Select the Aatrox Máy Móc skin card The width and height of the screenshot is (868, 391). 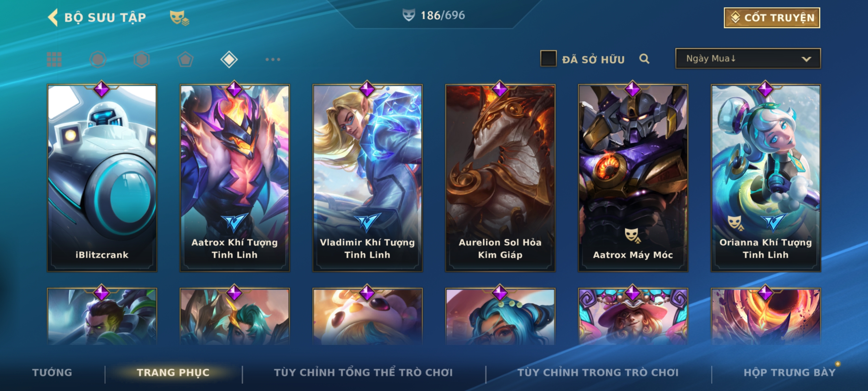pyautogui.click(x=633, y=178)
